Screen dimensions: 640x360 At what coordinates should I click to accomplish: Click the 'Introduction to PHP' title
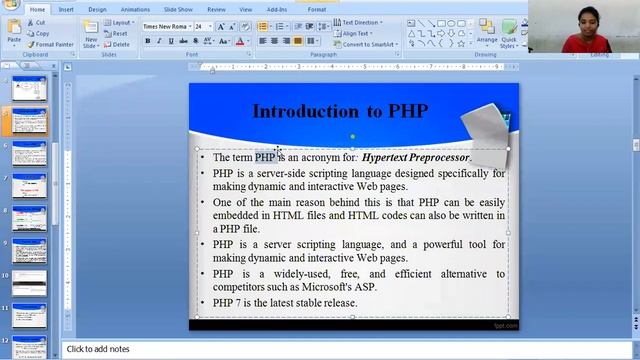pos(340,111)
